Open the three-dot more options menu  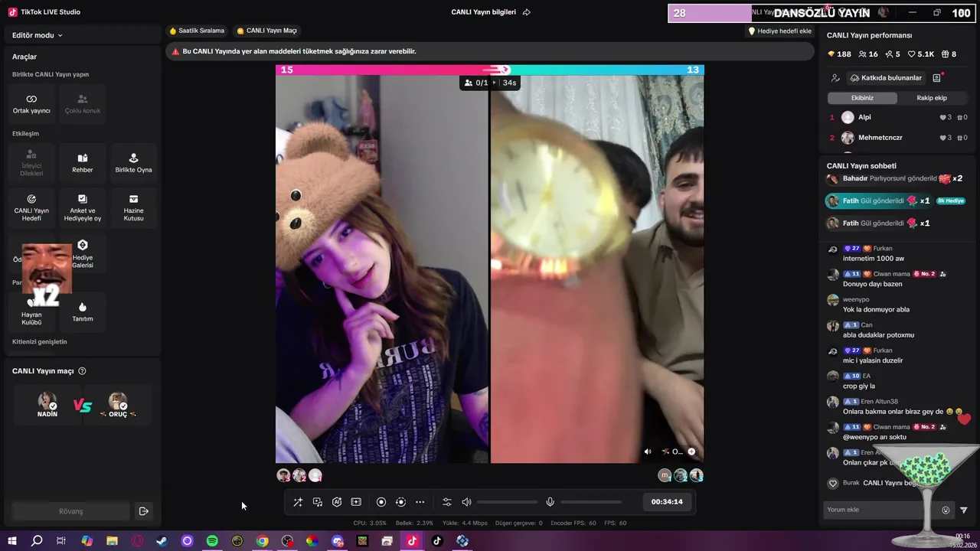pos(420,502)
